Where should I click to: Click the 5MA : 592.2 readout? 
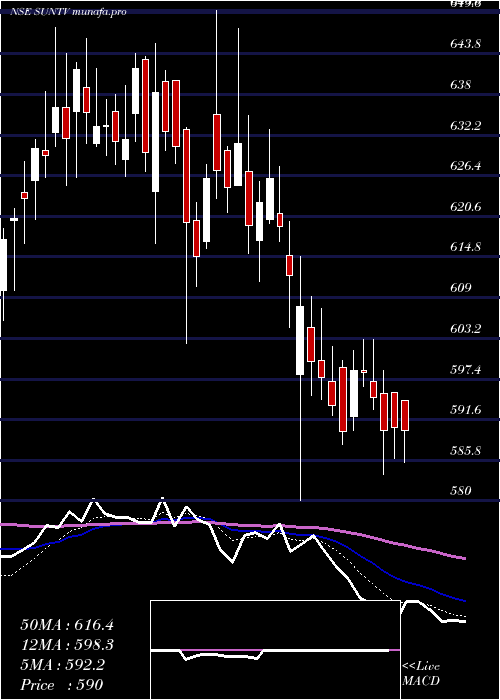62,665
